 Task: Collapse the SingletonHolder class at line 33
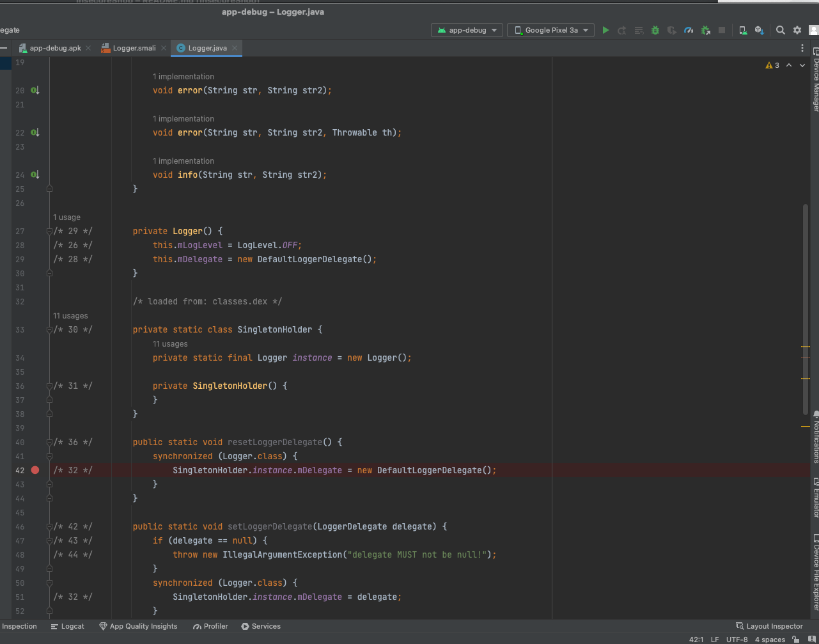click(x=49, y=329)
